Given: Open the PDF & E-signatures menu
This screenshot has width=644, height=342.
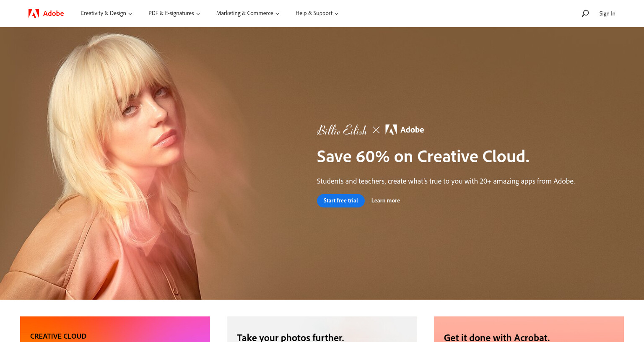Looking at the screenshot, I should 174,13.
